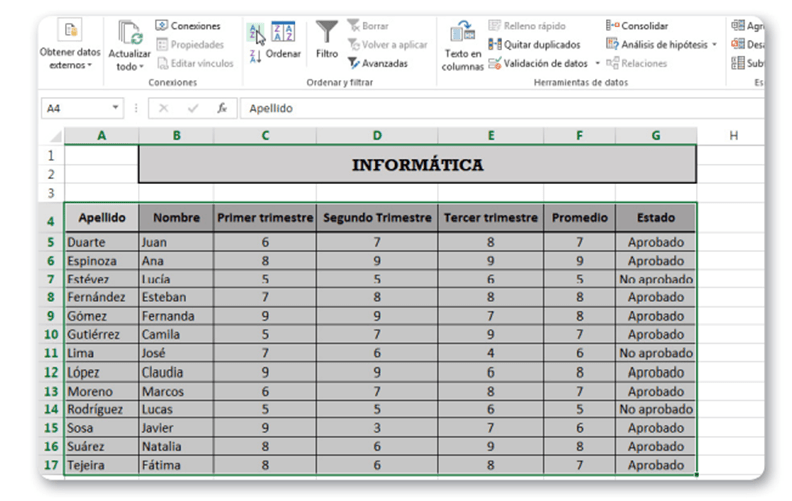Click the Sort Z to A icon

(x=255, y=56)
